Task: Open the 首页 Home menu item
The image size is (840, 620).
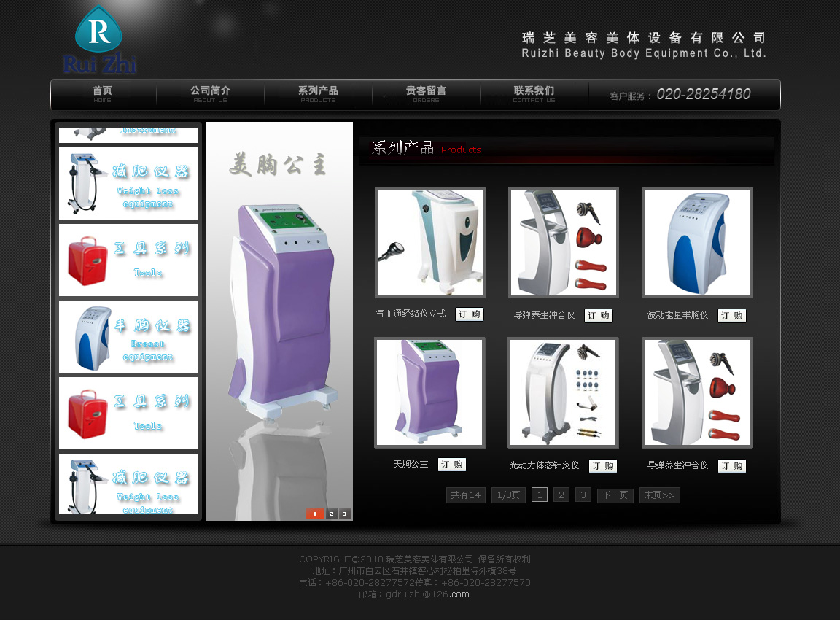Action: coord(103,94)
